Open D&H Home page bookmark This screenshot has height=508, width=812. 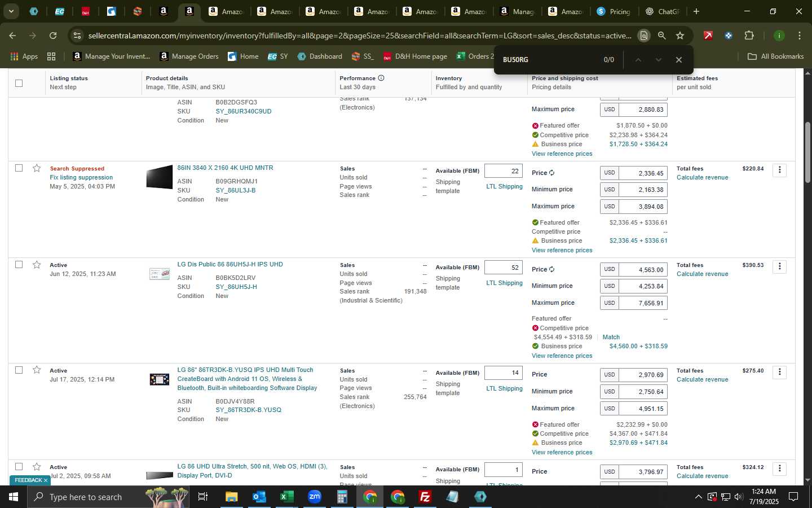point(415,56)
